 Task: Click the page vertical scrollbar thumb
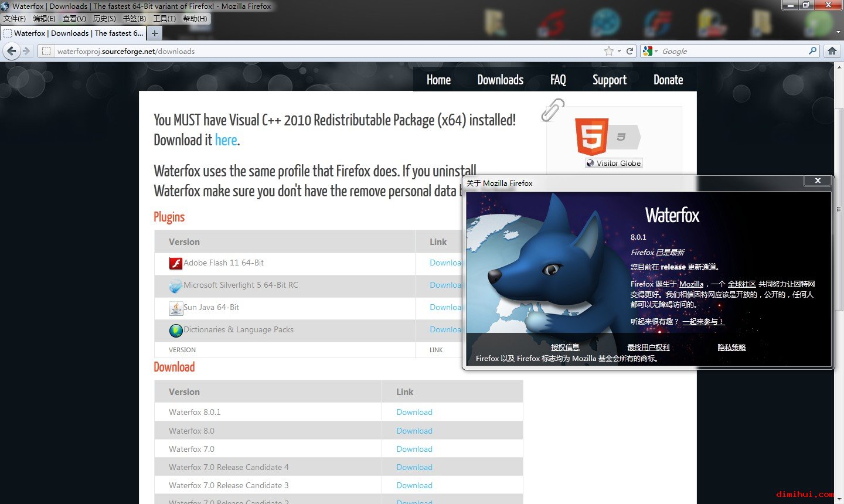[x=839, y=209]
